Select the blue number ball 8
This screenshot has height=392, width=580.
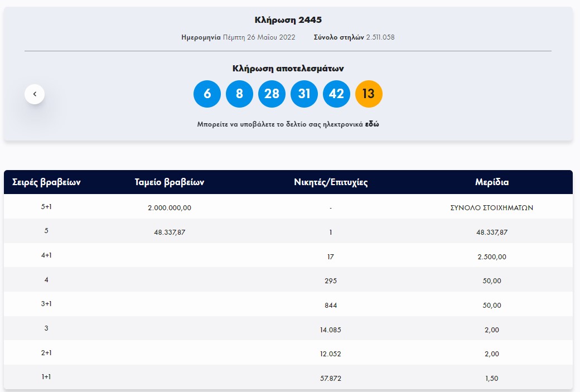tap(239, 94)
